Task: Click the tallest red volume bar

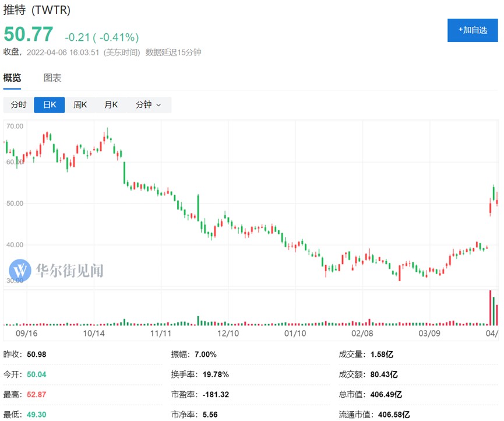Action: coord(491,307)
